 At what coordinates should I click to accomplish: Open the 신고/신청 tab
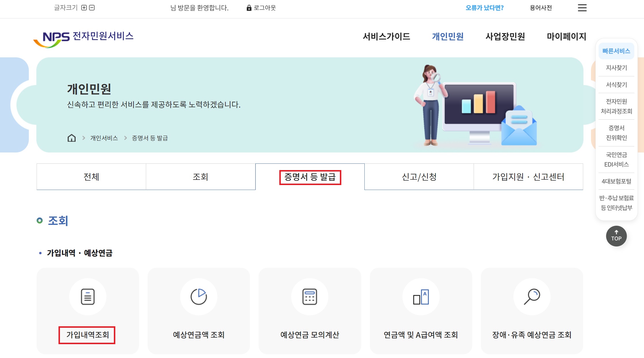pyautogui.click(x=419, y=177)
